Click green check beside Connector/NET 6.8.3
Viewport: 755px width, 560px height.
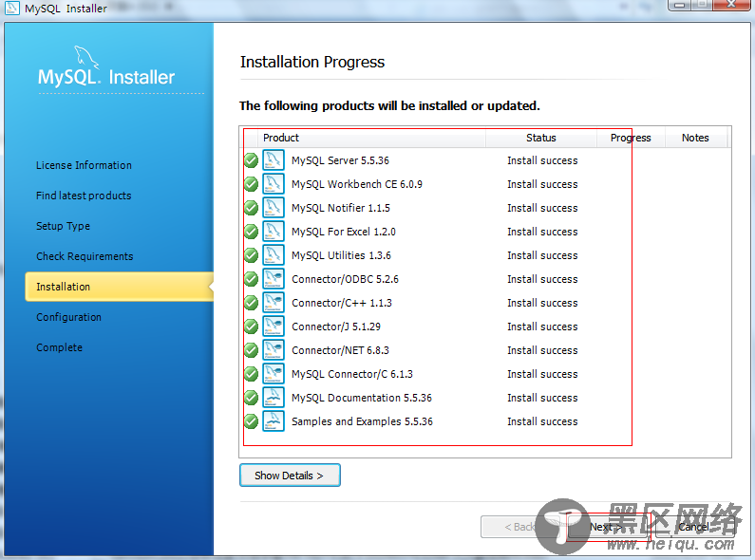coord(251,350)
